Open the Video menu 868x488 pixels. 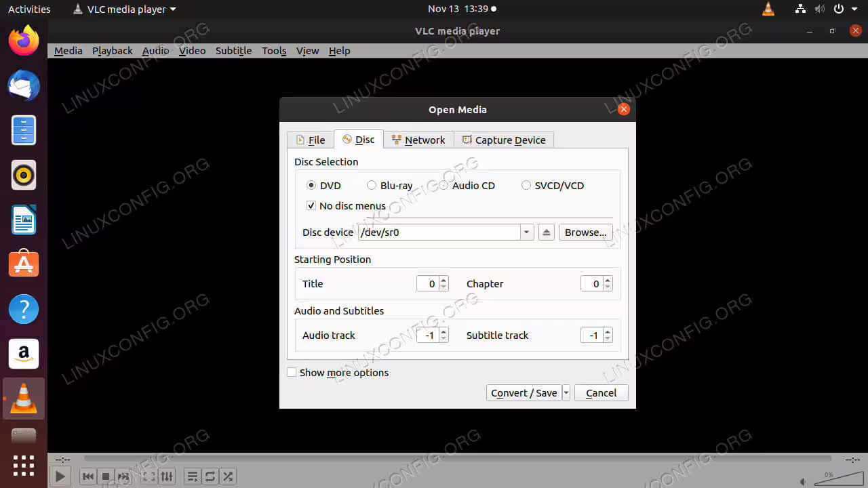coord(192,51)
